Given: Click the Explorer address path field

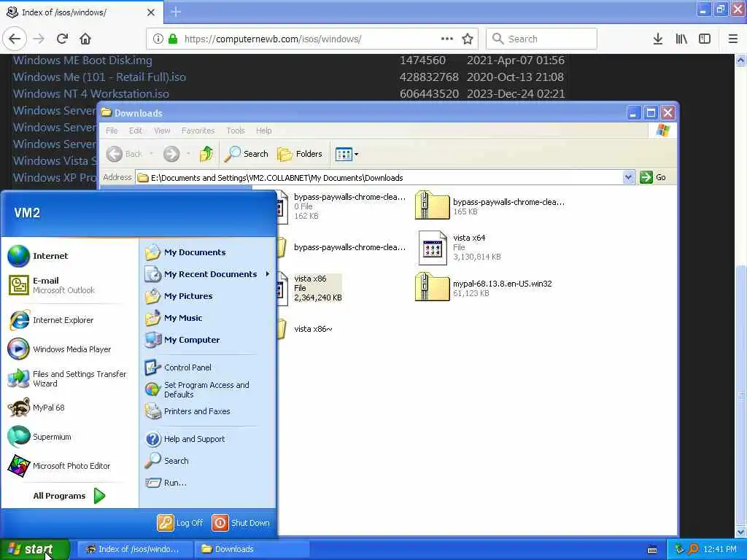Looking at the screenshot, I should click(x=379, y=178).
